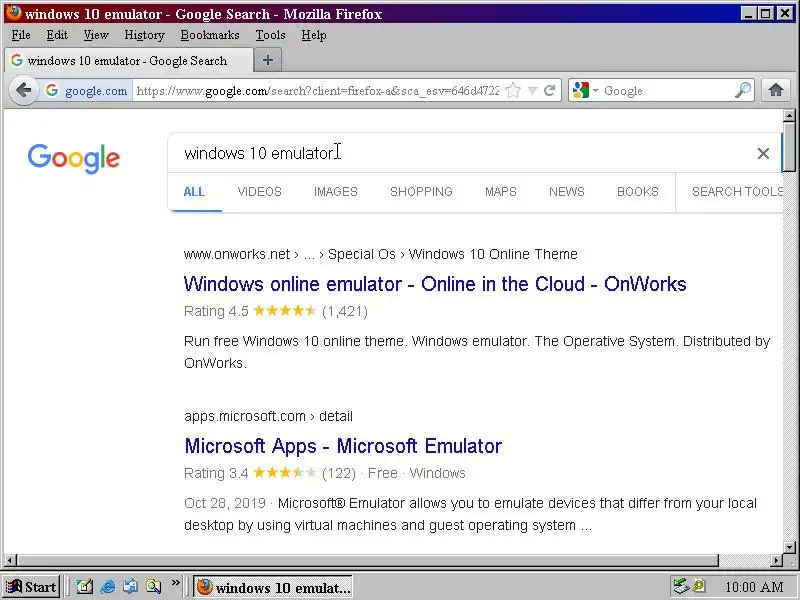Click the network tray icon

[x=681, y=586]
